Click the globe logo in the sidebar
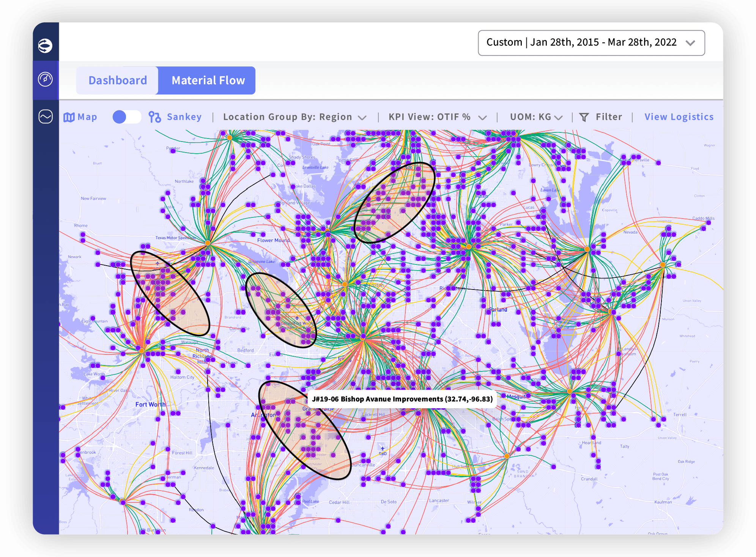The image size is (756, 557). coord(45,46)
